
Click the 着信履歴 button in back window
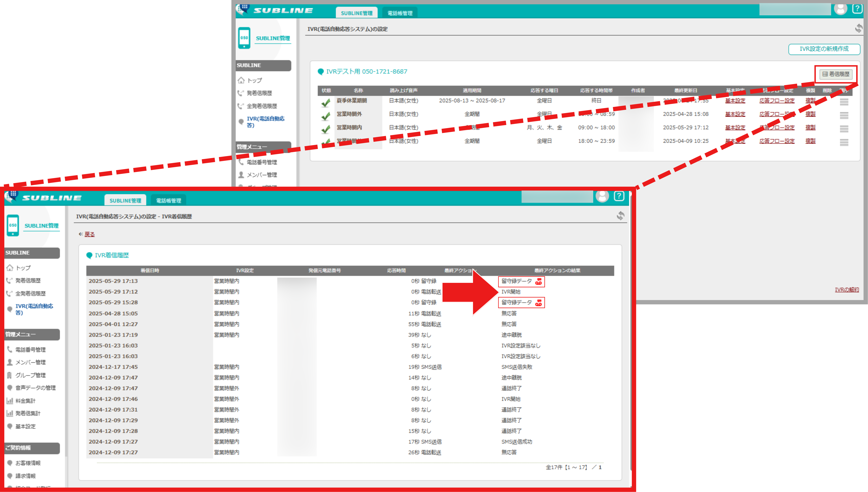(x=836, y=74)
